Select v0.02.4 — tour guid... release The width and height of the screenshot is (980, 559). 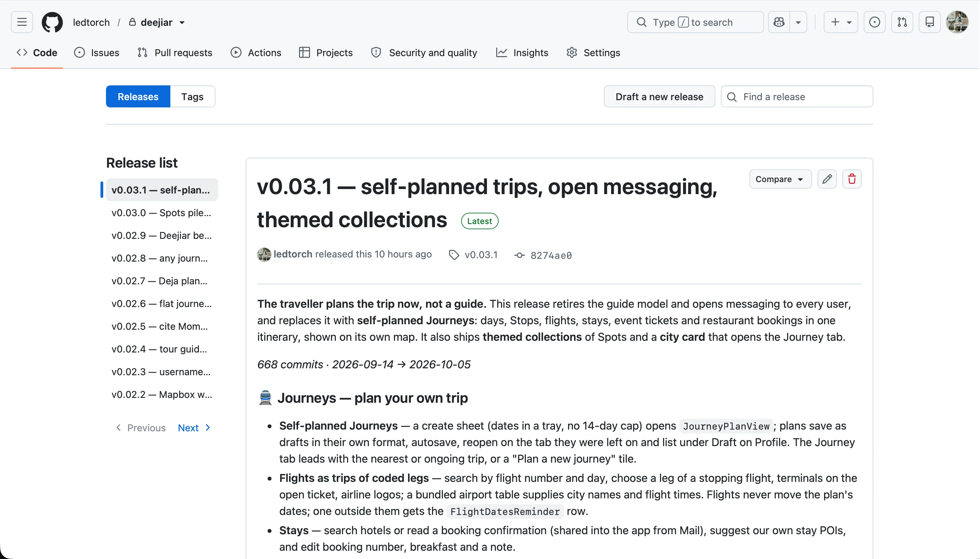pyautogui.click(x=162, y=349)
